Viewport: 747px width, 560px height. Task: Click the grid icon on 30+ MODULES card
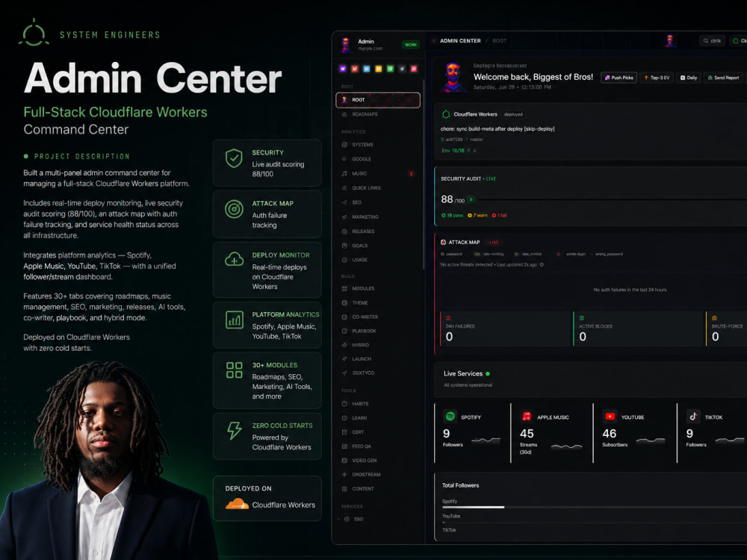(x=234, y=370)
